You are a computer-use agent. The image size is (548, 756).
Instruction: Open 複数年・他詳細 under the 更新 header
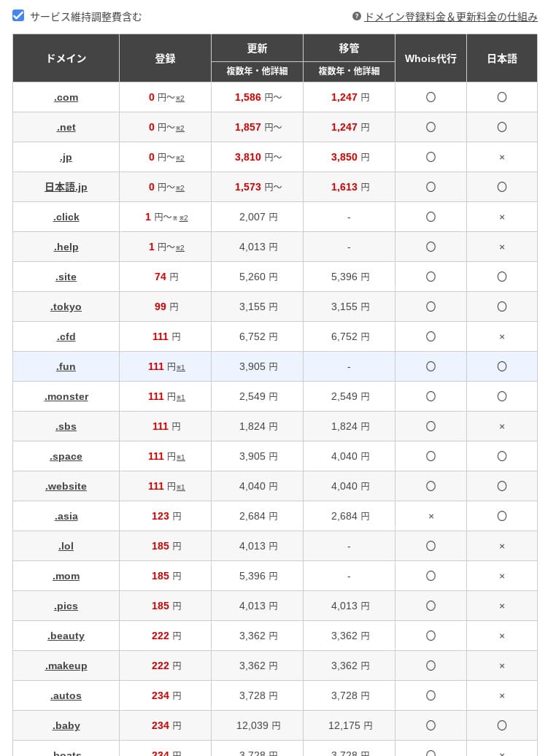point(257,72)
